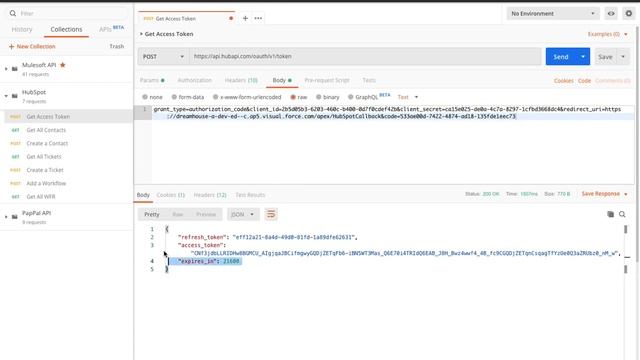Screen dimensions: 640x360
Task: Expand the Mulesoft API collection arrow
Action: tap(6, 69)
